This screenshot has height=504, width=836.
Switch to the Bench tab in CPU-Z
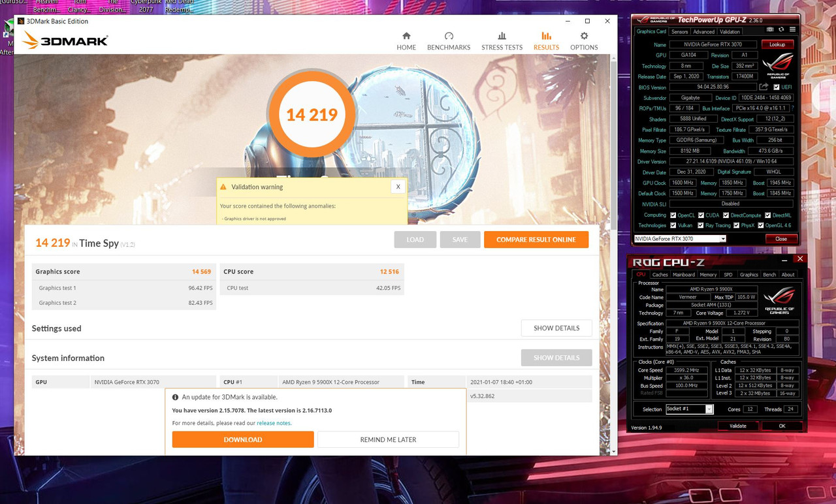tap(769, 275)
